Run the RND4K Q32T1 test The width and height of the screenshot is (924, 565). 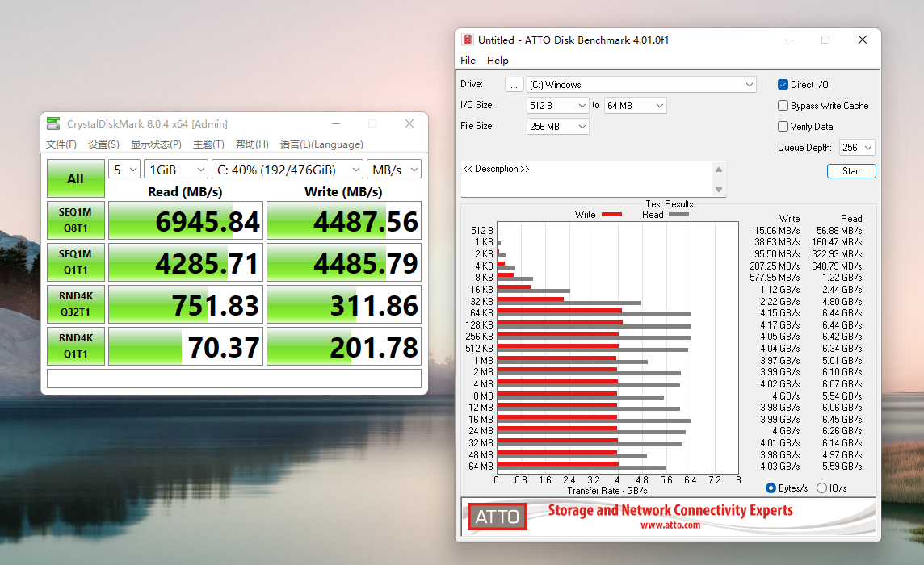(x=75, y=304)
